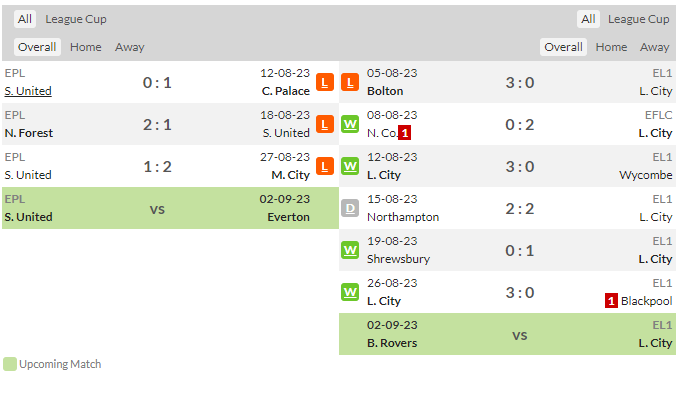The height and width of the screenshot is (398, 679).
Task: Select left panel All tab
Action: tap(25, 19)
